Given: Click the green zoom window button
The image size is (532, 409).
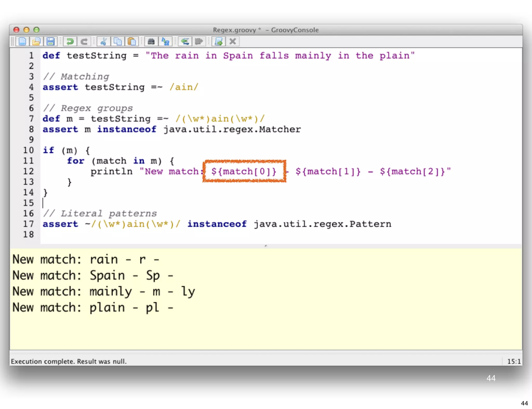Looking at the screenshot, I should pyautogui.click(x=36, y=30).
